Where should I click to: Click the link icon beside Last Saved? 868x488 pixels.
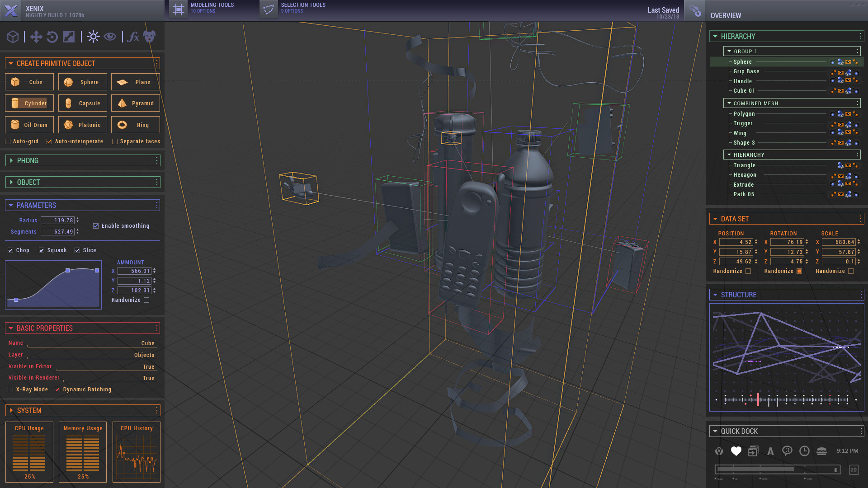tap(695, 10)
